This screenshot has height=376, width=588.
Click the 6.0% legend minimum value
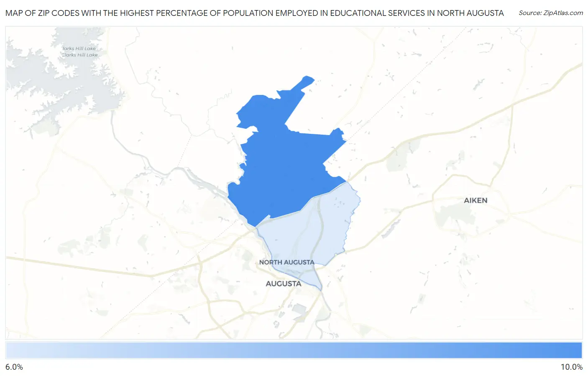pyautogui.click(x=14, y=367)
